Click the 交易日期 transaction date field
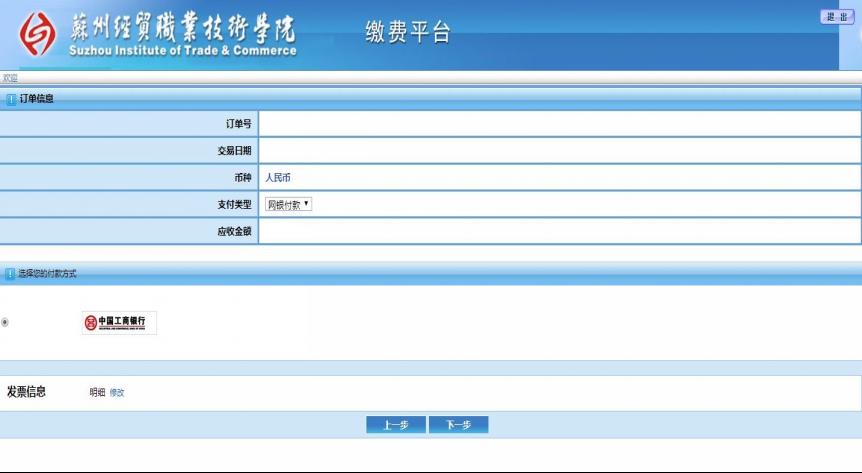The width and height of the screenshot is (862, 473). [559, 151]
